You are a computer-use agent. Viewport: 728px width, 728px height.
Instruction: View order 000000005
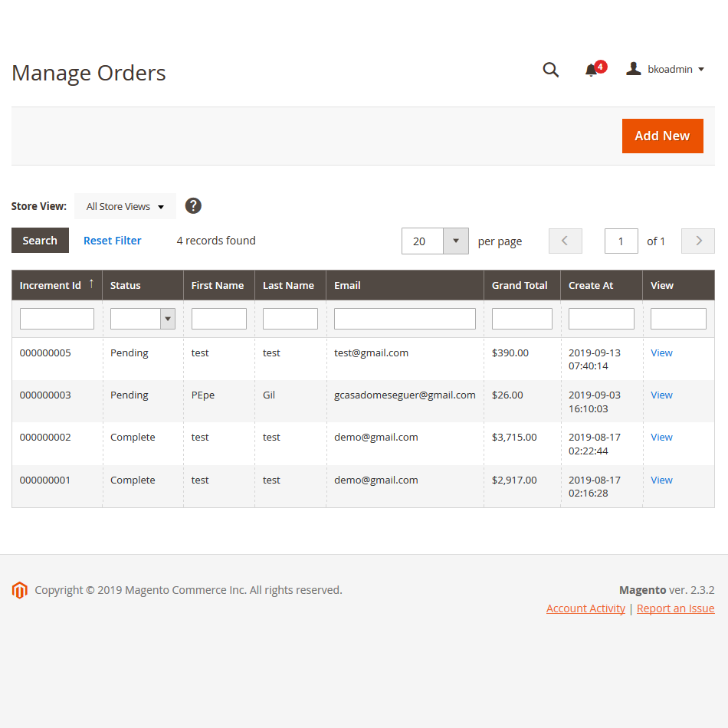pos(661,353)
